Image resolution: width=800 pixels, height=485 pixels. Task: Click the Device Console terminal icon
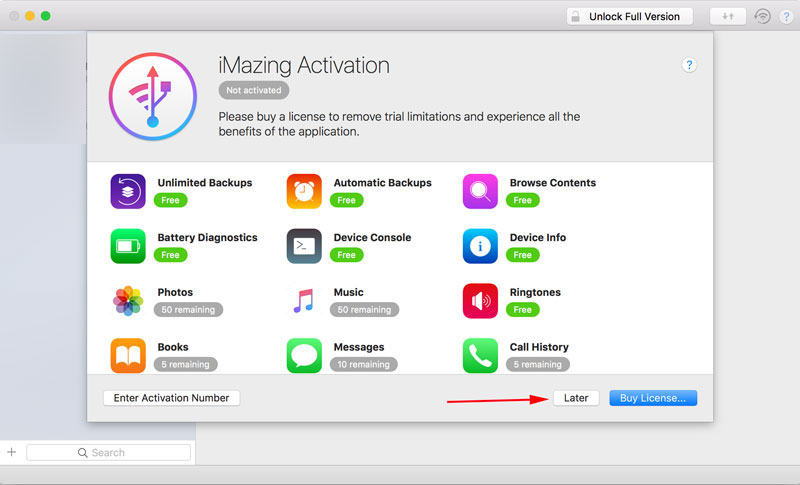tap(304, 246)
